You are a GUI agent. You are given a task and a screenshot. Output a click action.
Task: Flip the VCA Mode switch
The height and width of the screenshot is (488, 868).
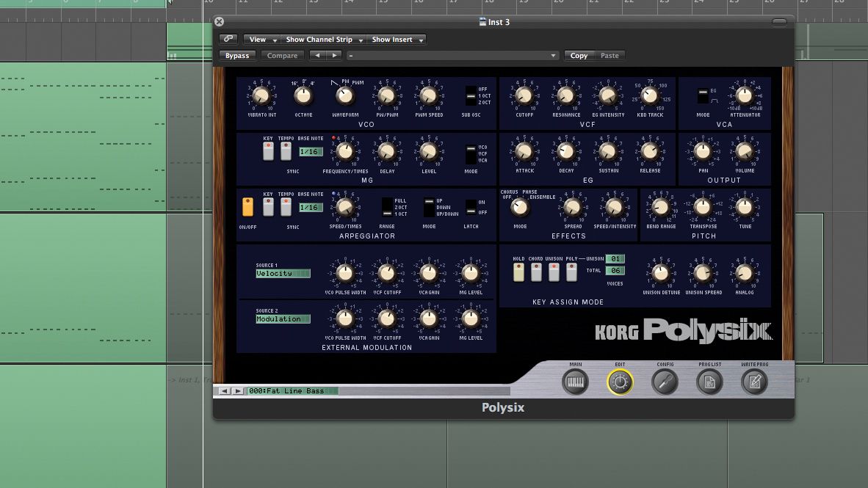click(x=703, y=95)
